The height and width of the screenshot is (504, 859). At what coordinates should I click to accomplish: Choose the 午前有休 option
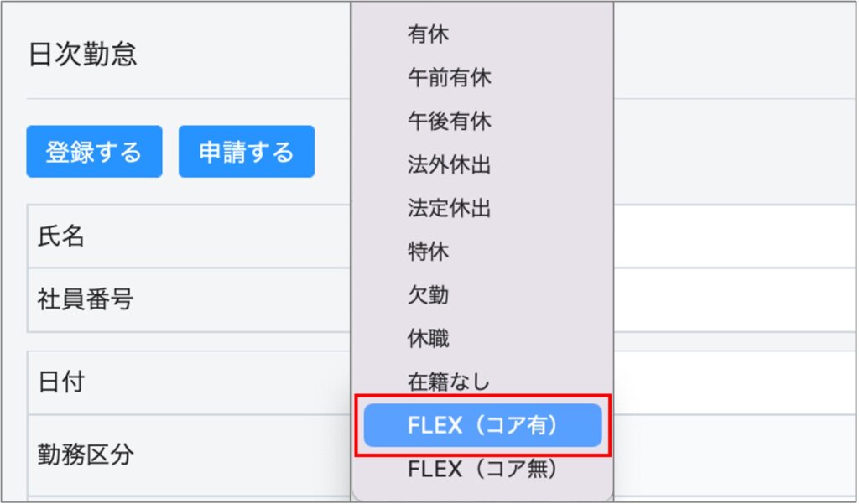(x=449, y=78)
